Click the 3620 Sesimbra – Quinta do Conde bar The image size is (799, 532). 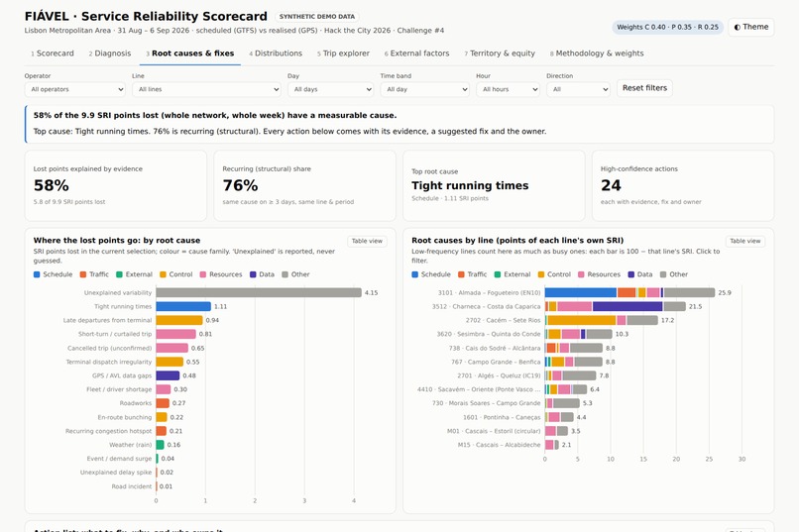(578, 334)
